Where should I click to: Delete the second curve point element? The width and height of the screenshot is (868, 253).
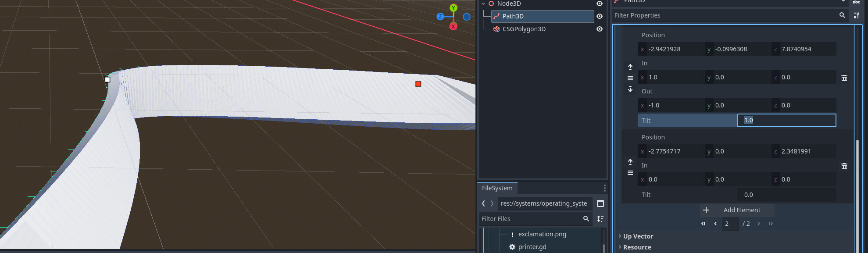click(x=844, y=166)
